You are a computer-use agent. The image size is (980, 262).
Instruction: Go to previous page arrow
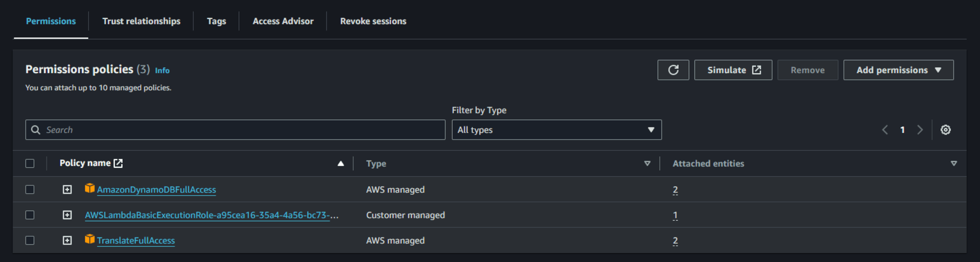(885, 130)
